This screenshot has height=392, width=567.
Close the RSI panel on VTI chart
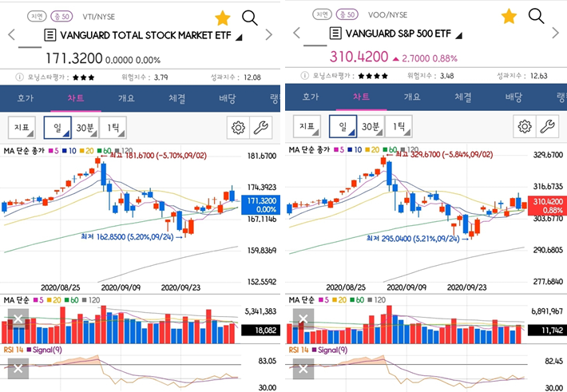(x=18, y=369)
